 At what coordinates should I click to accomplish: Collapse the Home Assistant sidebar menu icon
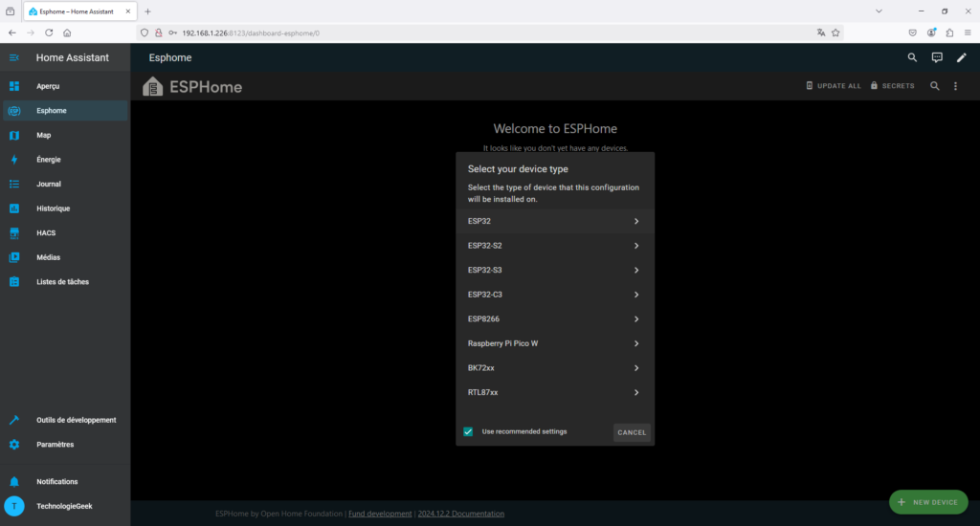(x=13, y=57)
